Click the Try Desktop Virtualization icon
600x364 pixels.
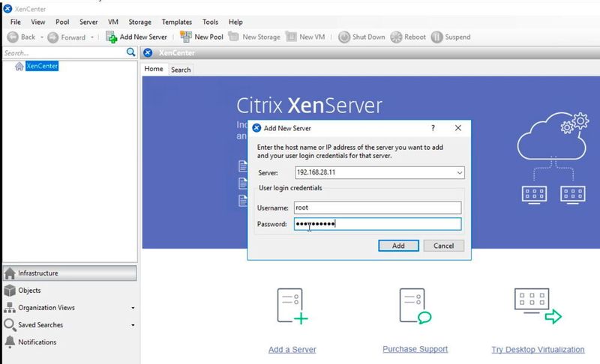pos(538,306)
